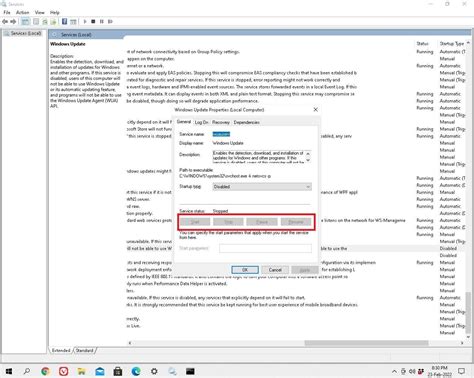Click Cancel in Windows Update Properties
The image size is (474, 378).
(275, 270)
